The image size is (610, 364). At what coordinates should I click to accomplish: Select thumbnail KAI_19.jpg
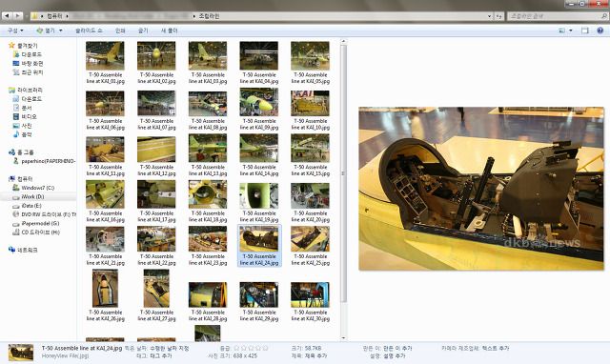click(258, 195)
